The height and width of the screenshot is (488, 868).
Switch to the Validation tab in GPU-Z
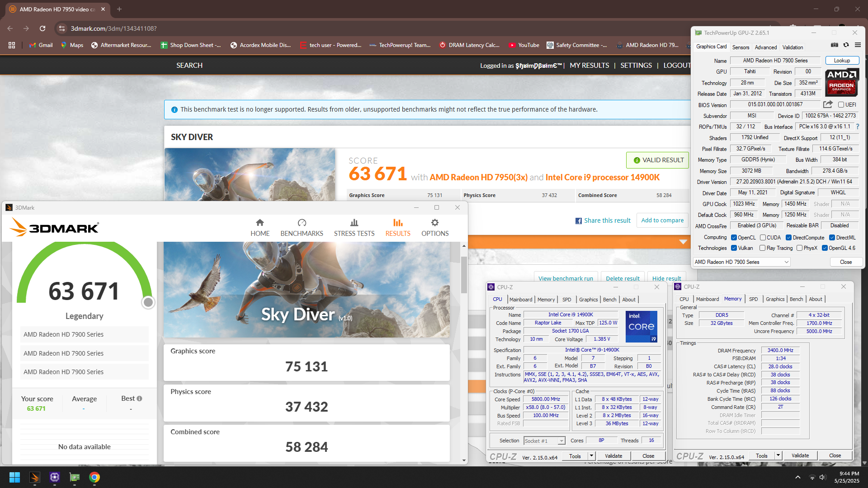(x=793, y=47)
